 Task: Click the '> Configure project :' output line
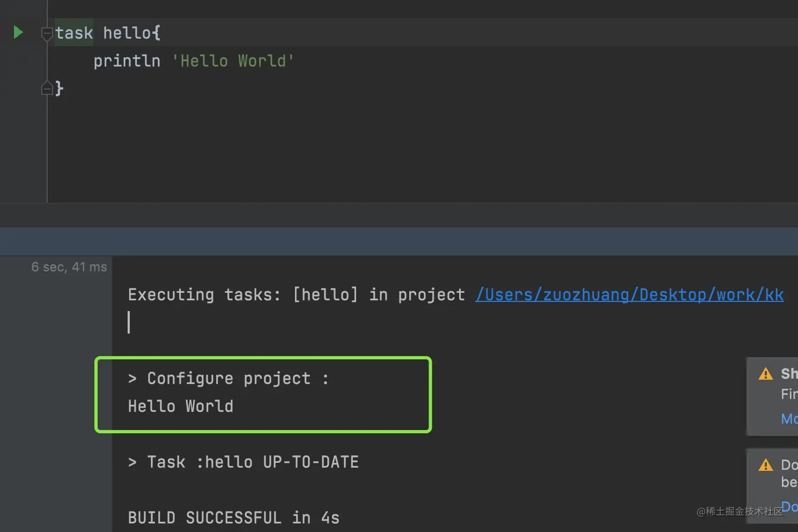coord(228,379)
